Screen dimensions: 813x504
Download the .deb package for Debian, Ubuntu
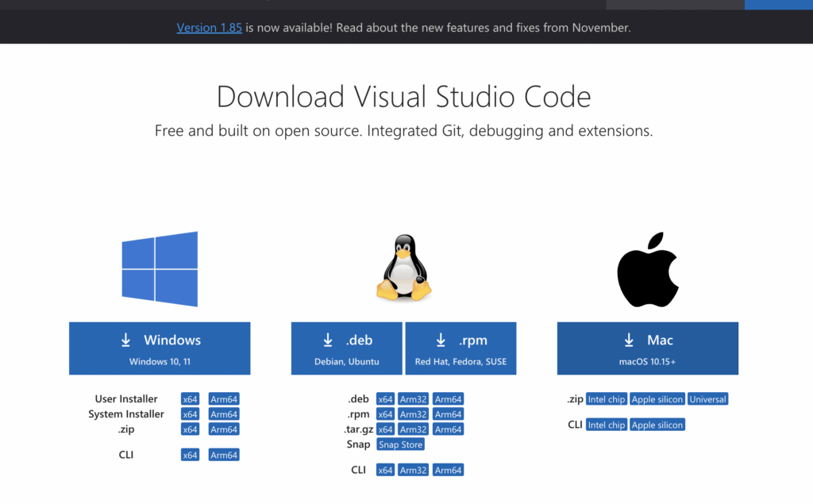[x=347, y=348]
